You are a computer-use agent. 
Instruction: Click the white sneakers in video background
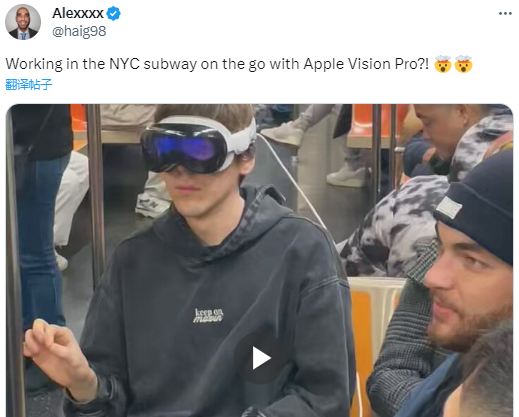348,176
